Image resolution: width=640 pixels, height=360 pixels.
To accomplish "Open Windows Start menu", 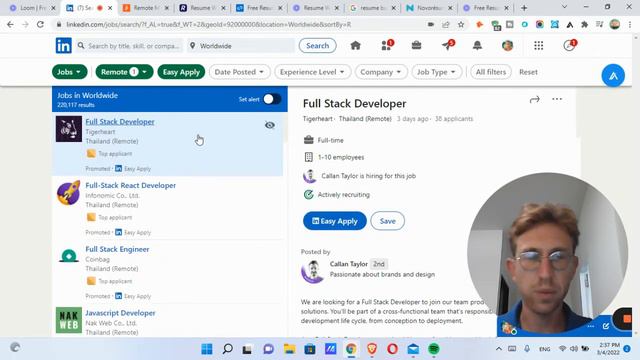I will 207,349.
